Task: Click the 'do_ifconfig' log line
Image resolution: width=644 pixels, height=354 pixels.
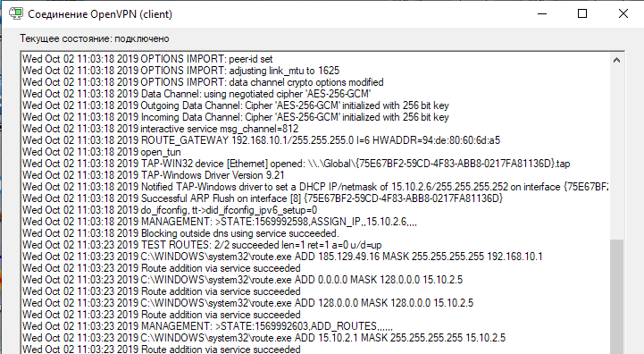Action: tap(170, 210)
